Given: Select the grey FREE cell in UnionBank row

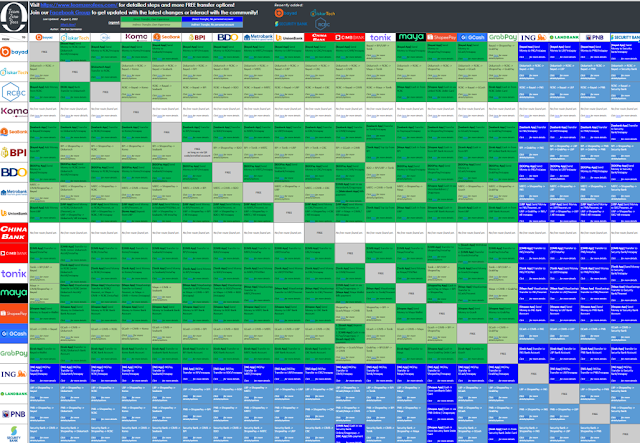Looking at the screenshot, I should tap(289, 213).
